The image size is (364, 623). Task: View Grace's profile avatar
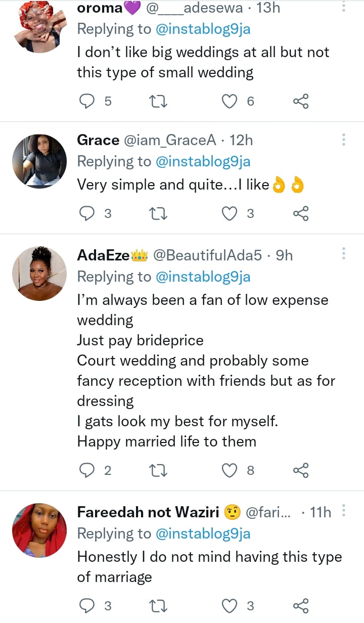click(39, 161)
